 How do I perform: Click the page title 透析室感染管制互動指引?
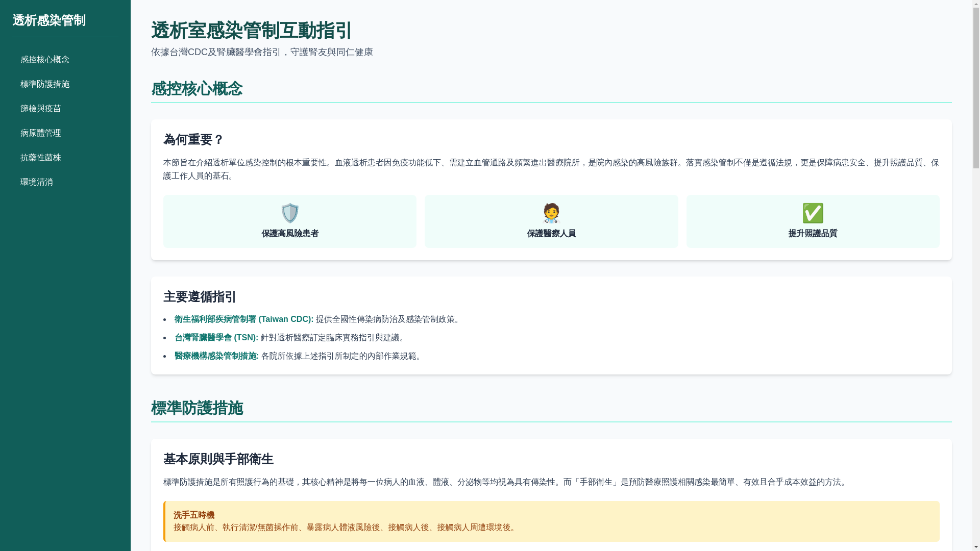coord(252,31)
